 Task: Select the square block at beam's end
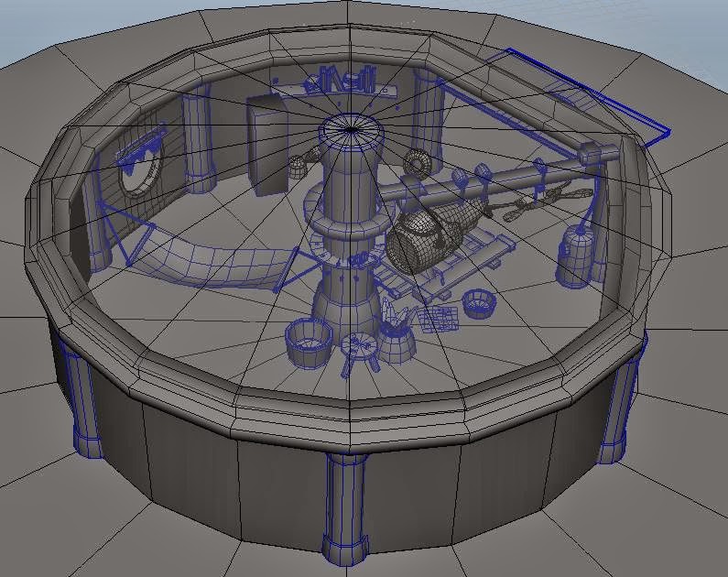591,154
